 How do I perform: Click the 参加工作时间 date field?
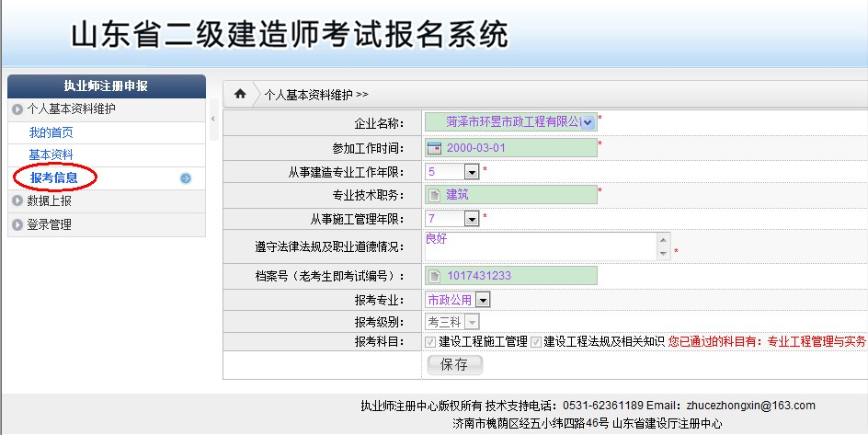(511, 148)
